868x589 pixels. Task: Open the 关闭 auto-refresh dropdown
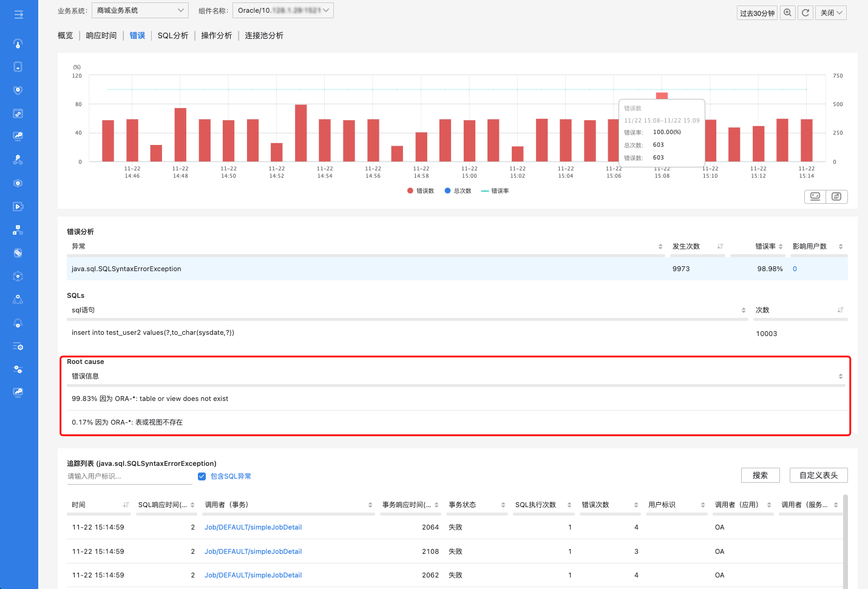pyautogui.click(x=831, y=13)
